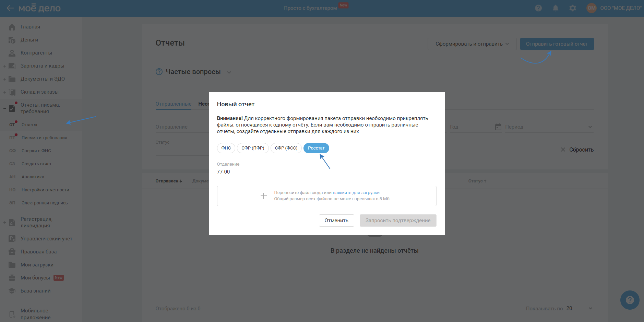
Task: Open the Показывать по page size dropdown
Action: (580, 308)
